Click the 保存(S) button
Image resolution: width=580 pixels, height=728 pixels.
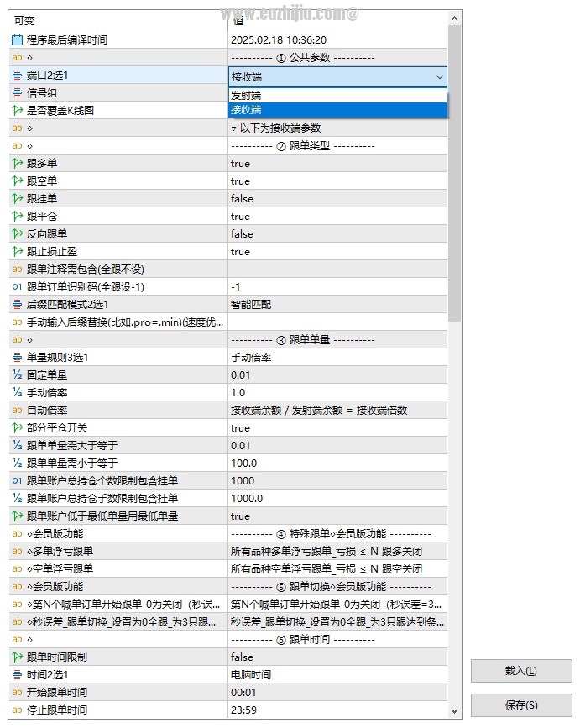click(x=521, y=705)
